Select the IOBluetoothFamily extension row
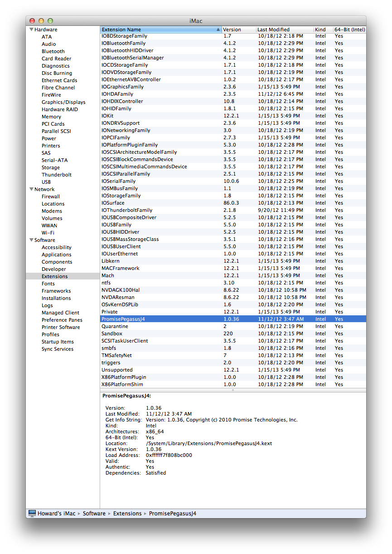This screenshot has height=554, width=392. [233, 43]
